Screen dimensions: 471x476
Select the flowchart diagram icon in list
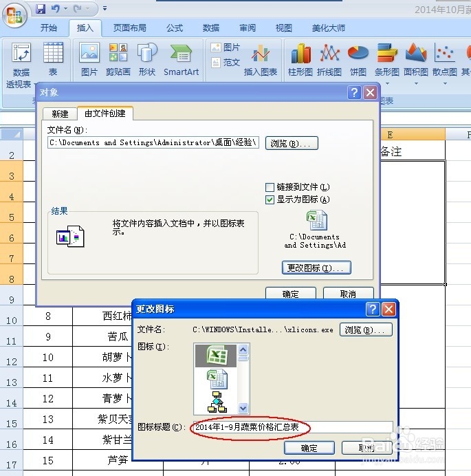click(x=217, y=402)
